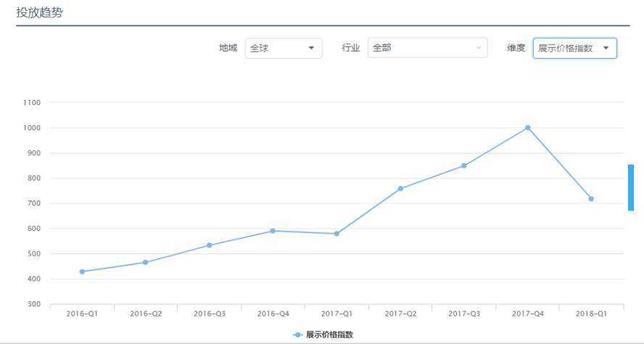Click the 2016-Q4 data point
This screenshot has height=344, width=644.
[x=273, y=231]
